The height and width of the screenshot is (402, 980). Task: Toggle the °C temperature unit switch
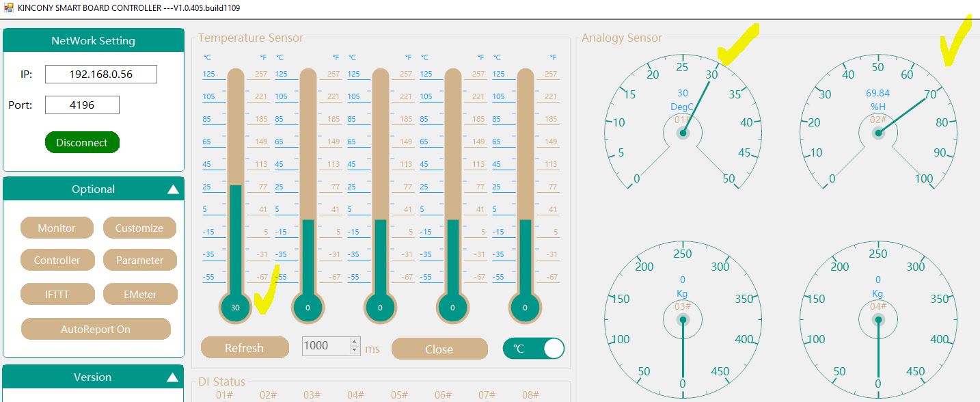[534, 349]
